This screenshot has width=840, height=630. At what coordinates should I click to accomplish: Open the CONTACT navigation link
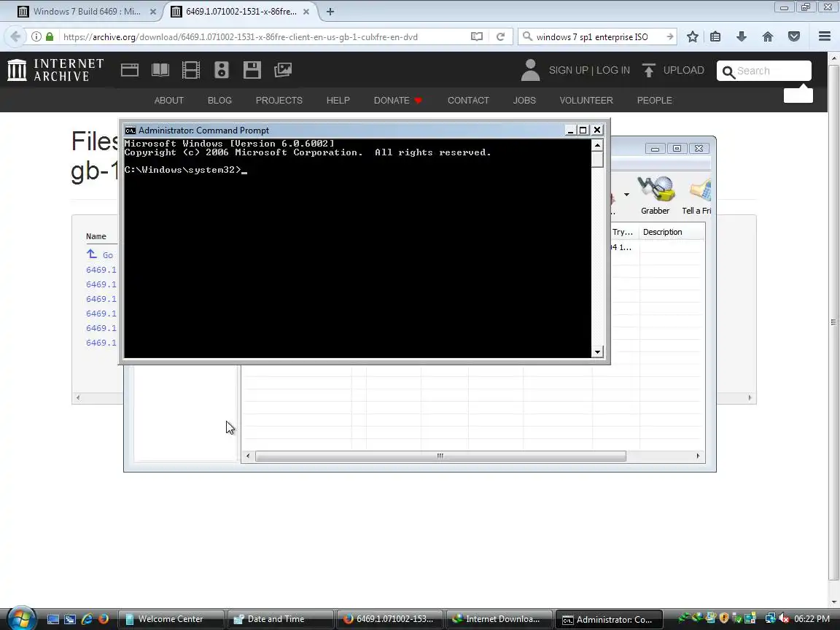click(468, 100)
